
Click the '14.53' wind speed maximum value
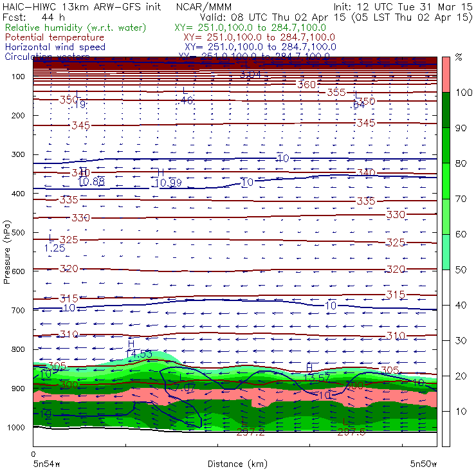tap(139, 354)
